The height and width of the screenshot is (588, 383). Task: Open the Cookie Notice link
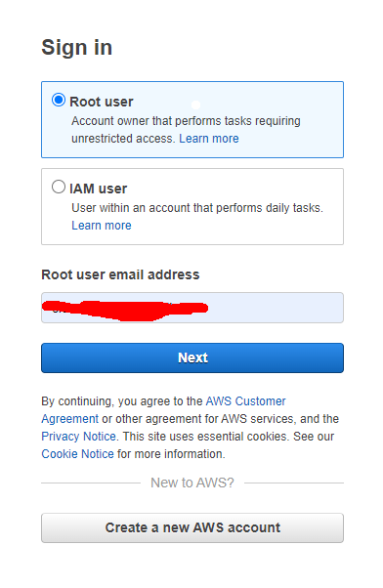point(77,454)
